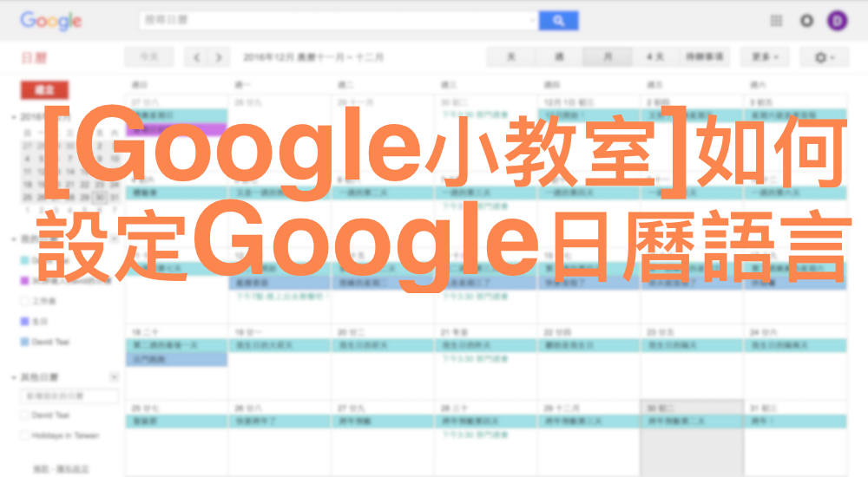Open the 更多 (More) dropdown
The width and height of the screenshot is (868, 477).
765,57
